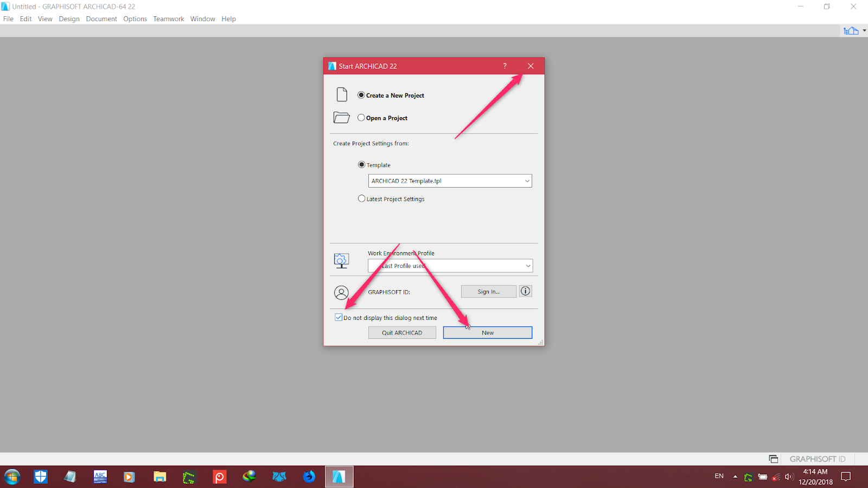Click the Quit ARCHICAD button
868x488 pixels.
coord(402,333)
